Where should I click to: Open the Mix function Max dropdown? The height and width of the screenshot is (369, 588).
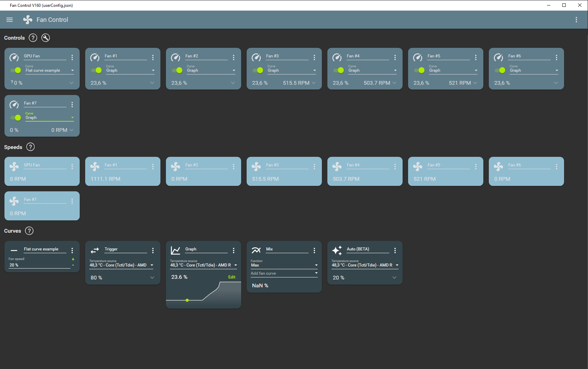(316, 265)
